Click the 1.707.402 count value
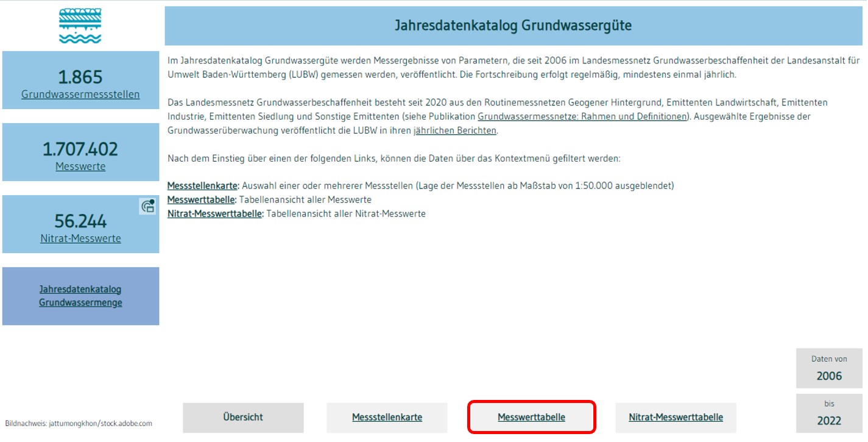The image size is (868, 442). [x=80, y=149]
